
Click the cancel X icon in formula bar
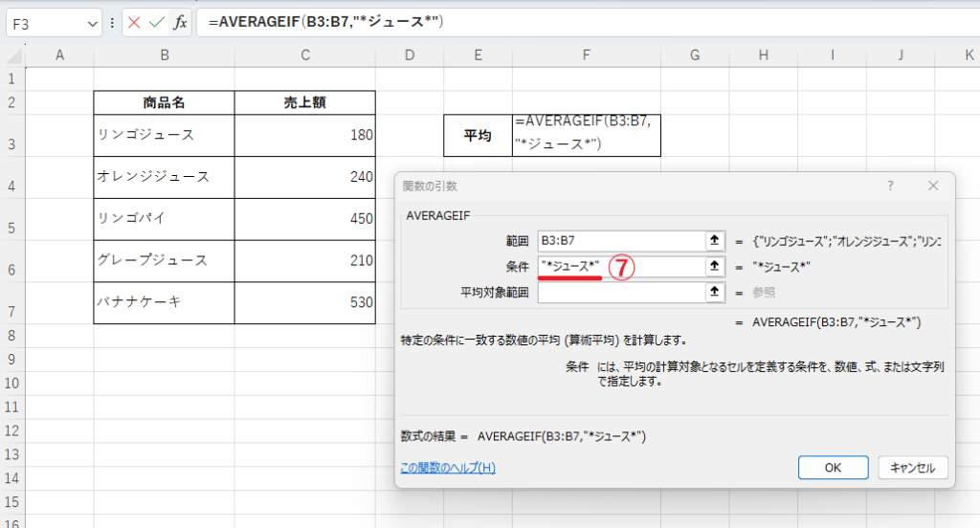pos(134,22)
